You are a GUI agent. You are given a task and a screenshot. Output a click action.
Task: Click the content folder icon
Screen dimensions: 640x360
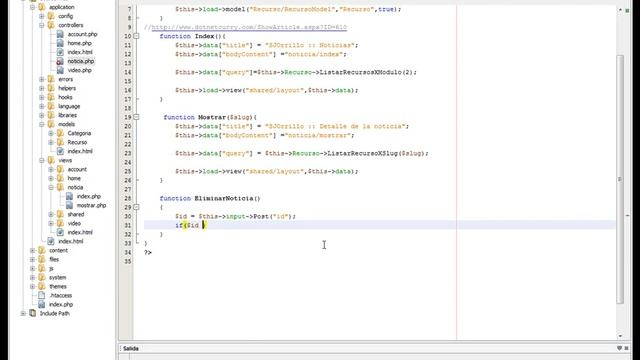(x=42, y=250)
